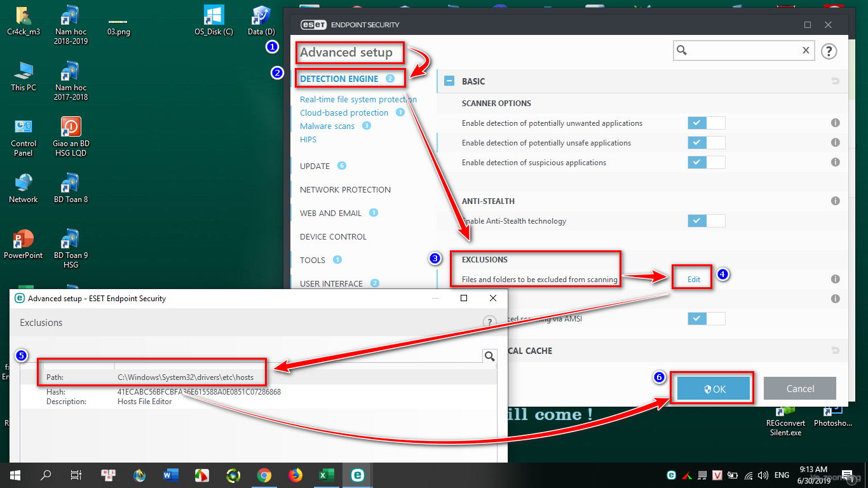Open ESET icon in the taskbar

coord(357,475)
